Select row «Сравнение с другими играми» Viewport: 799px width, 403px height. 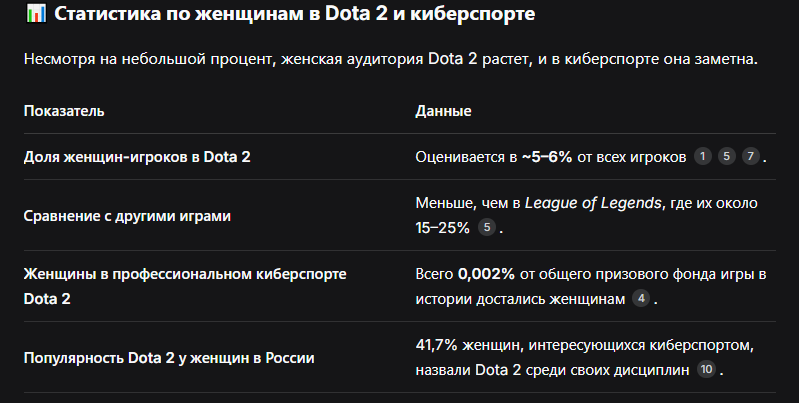(x=400, y=215)
